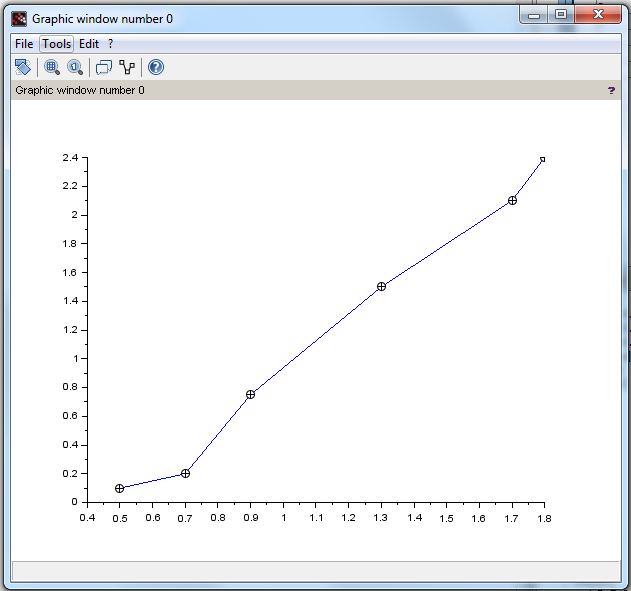Click the Graphic window number 0 dock title
The height and width of the screenshot is (591, 631).
click(80, 90)
